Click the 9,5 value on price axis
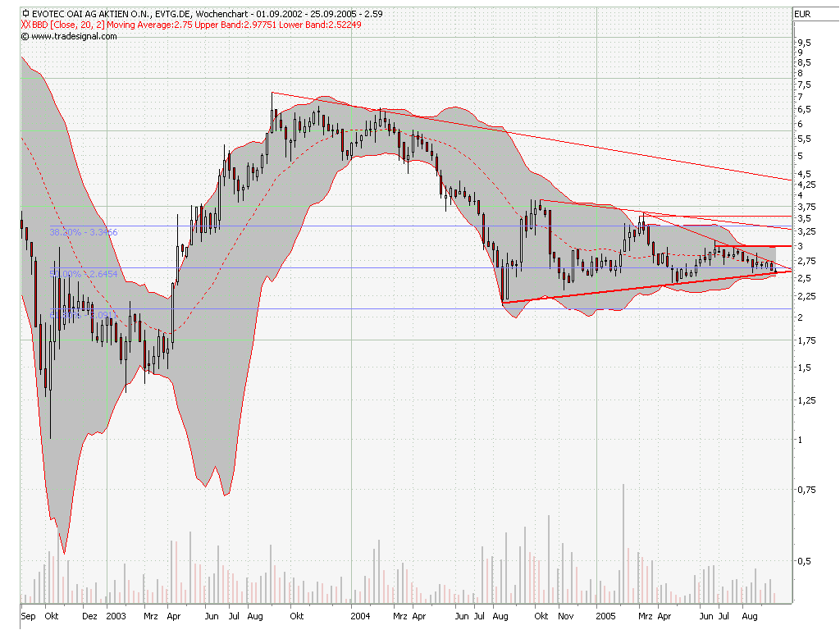 pyautogui.click(x=804, y=43)
